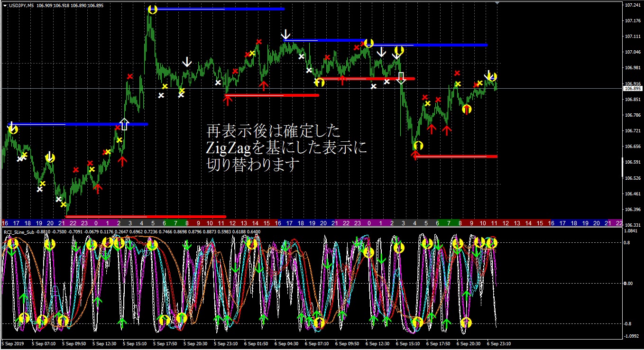This screenshot has width=644, height=350.
Task: Click the RCI_5Line_Sub indicator label
Action: pos(20,232)
